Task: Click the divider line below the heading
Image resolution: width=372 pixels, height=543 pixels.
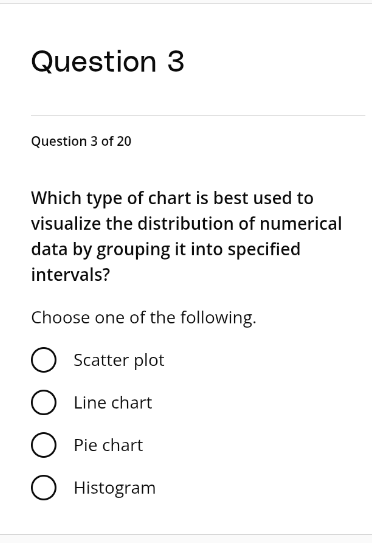Action: click(x=198, y=115)
